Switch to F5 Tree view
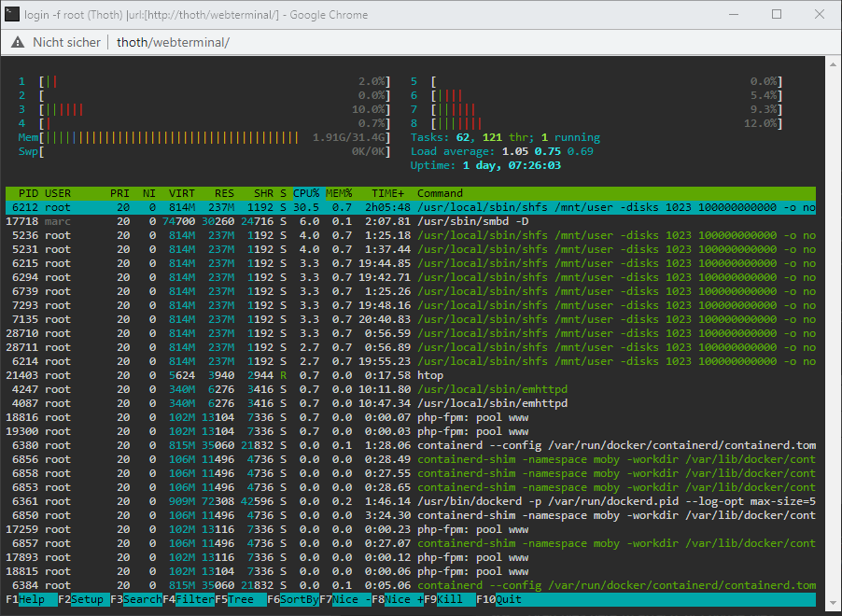Image resolution: width=842 pixels, height=616 pixels. click(x=241, y=599)
